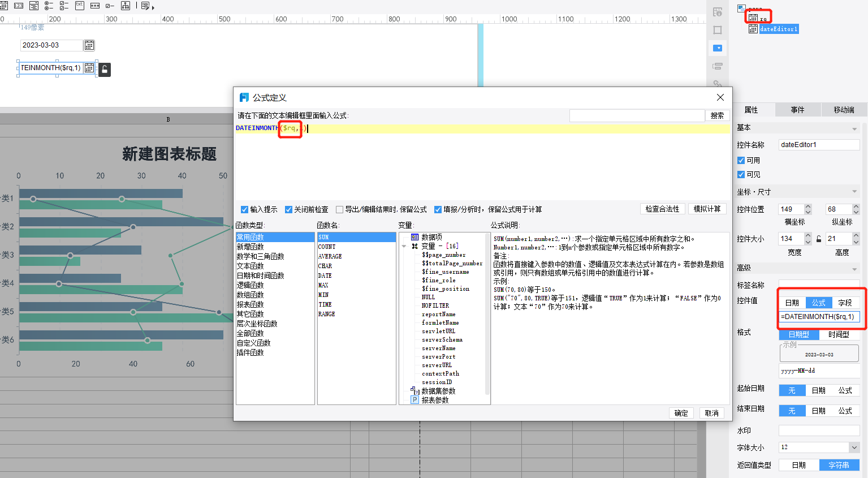Select 日期 tab for 控件值
The image size is (868, 478).
[792, 303]
